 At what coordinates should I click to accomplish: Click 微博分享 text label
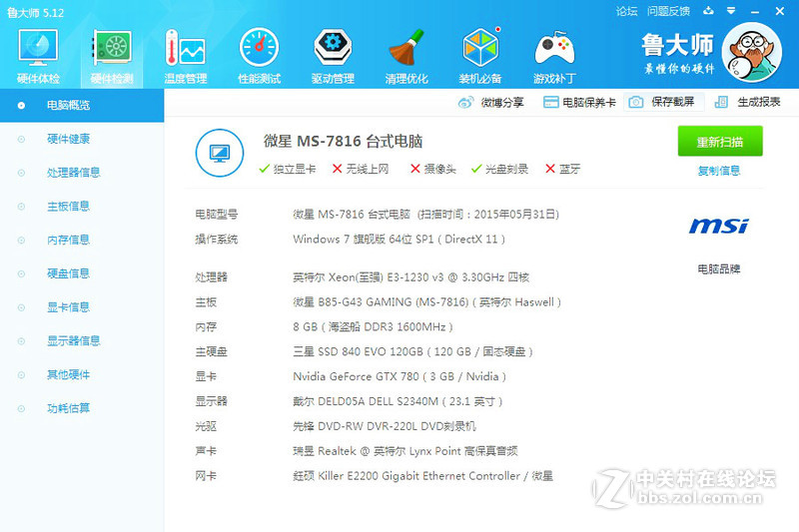point(502,103)
